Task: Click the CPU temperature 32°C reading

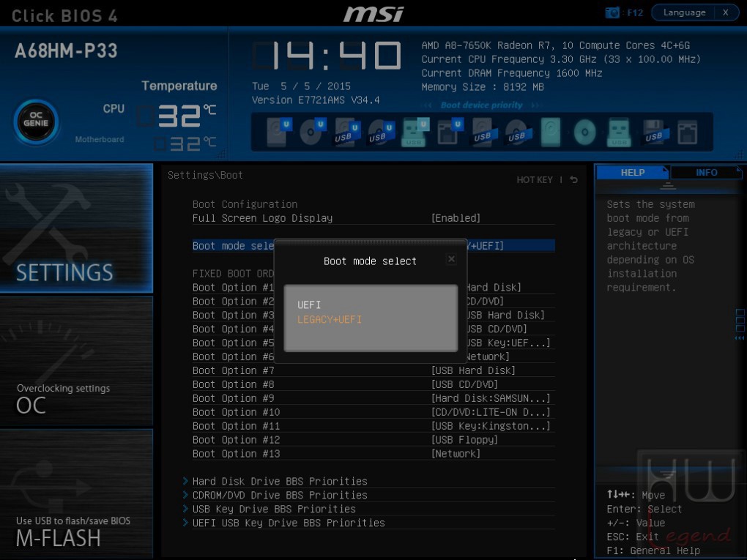Action: coord(177,116)
